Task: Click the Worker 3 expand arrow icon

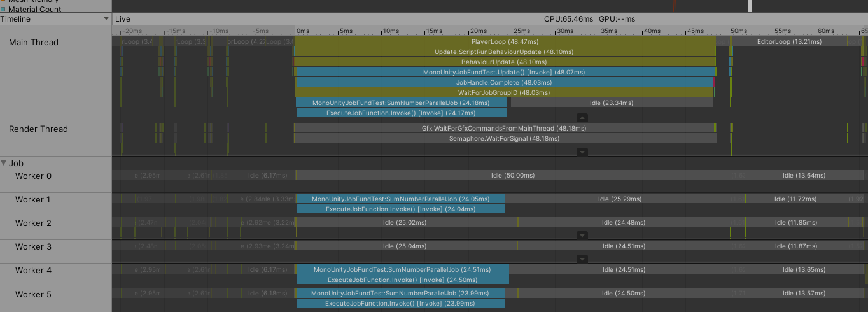Action: [x=582, y=259]
